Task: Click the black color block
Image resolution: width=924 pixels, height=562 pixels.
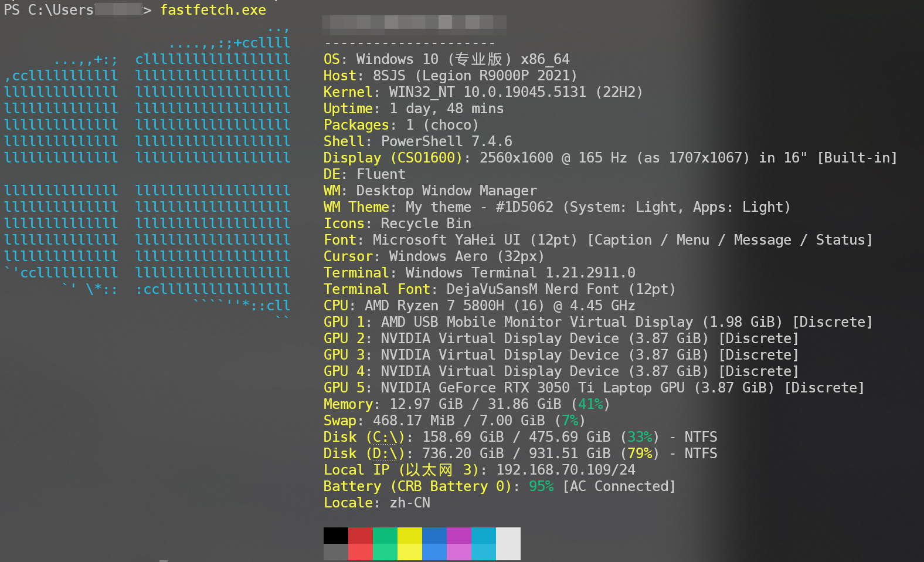Action: (336, 536)
